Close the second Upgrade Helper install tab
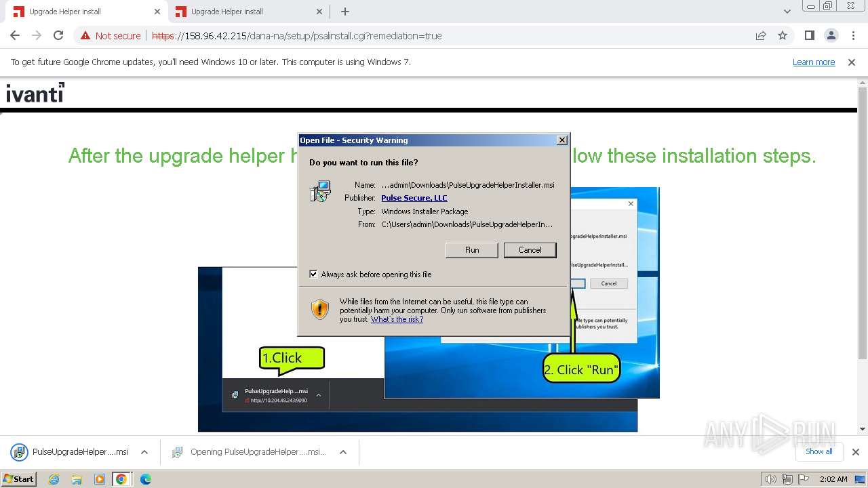The image size is (868, 488). (x=319, y=12)
